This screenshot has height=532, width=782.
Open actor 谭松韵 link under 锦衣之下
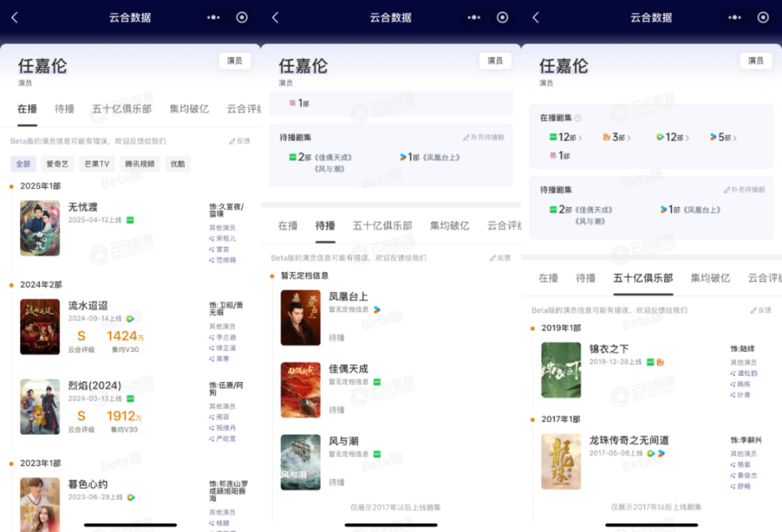pyautogui.click(x=744, y=373)
